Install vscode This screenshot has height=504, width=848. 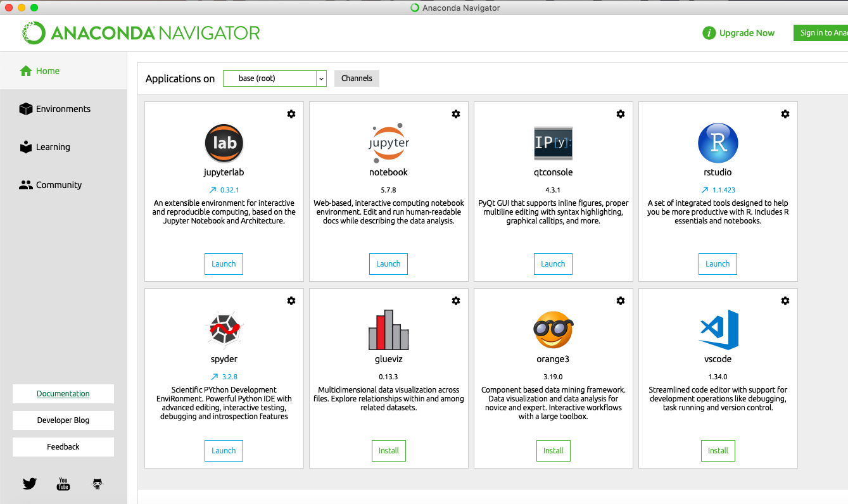[718, 451]
